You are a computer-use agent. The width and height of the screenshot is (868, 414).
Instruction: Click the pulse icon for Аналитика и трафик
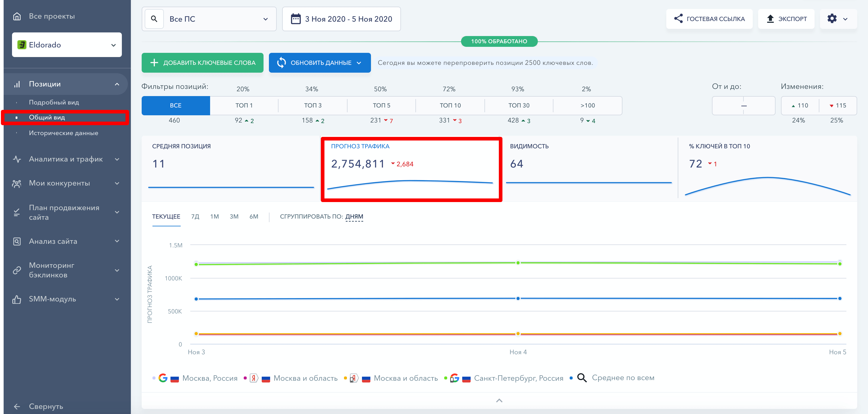pos(17,159)
